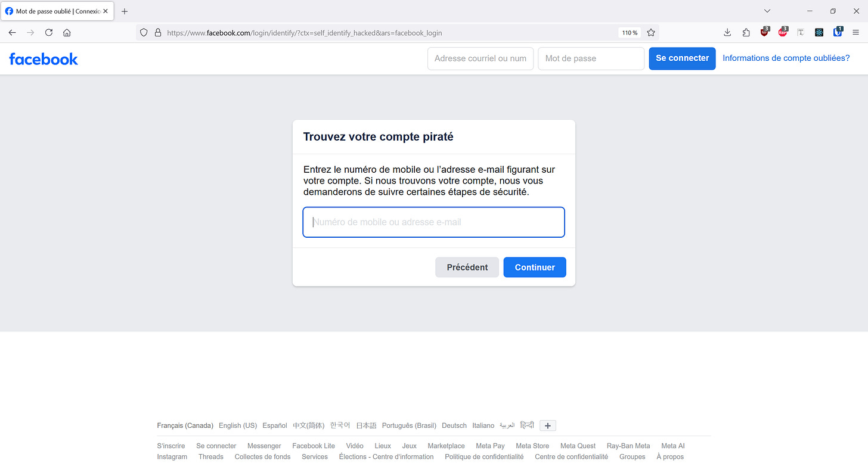Click the facebook logo
Viewport: 868px width, 463px height.
pos(43,58)
